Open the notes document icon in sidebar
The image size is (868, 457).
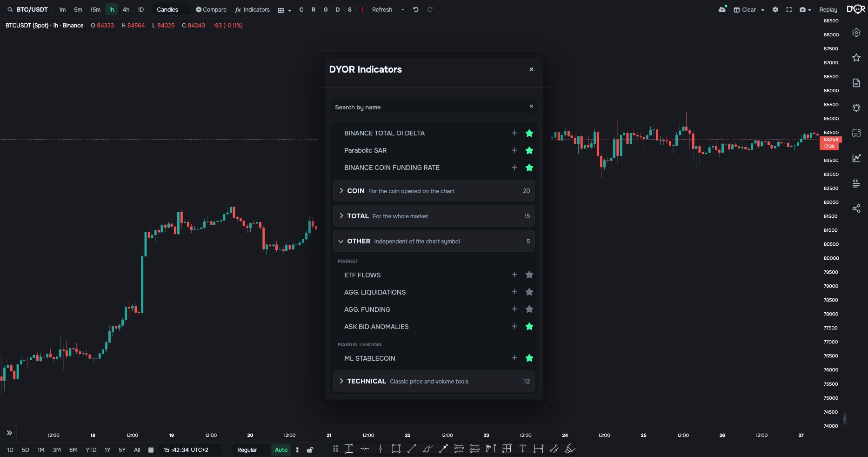point(856,83)
